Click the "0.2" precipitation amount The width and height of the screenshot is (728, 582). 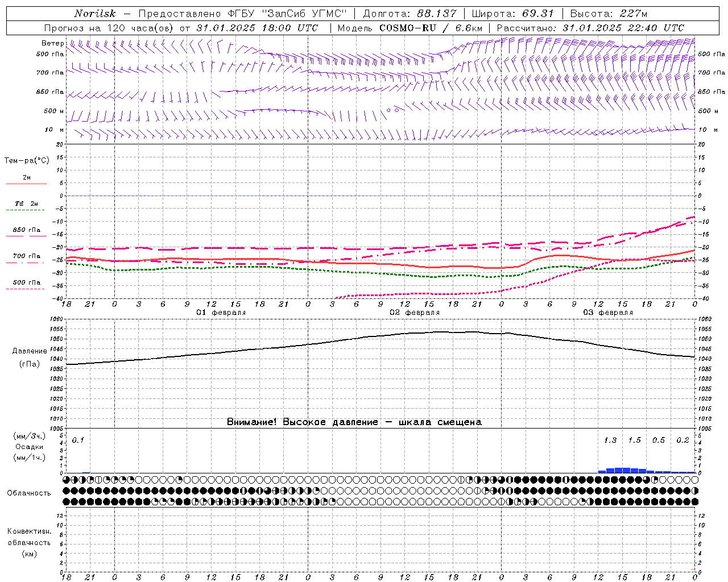click(x=682, y=440)
